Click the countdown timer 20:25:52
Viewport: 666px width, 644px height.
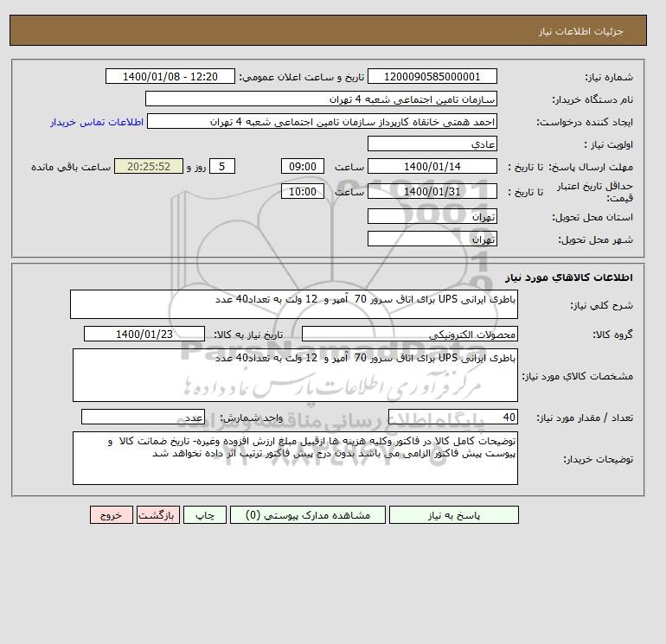(x=149, y=167)
